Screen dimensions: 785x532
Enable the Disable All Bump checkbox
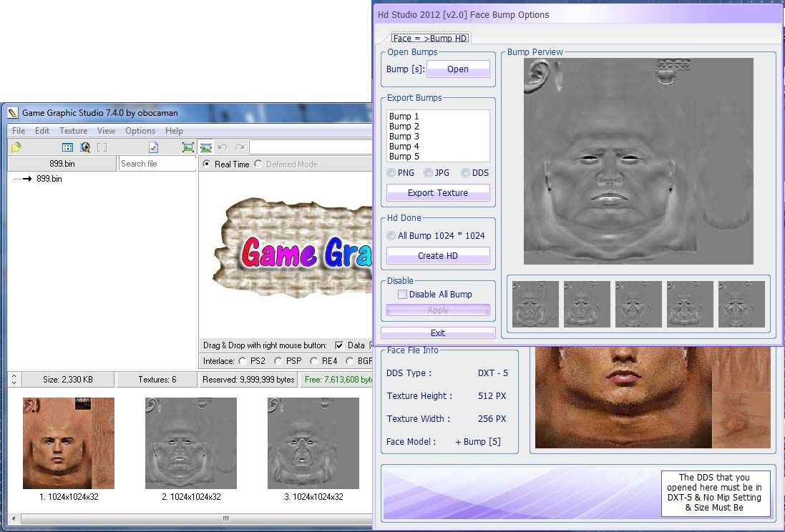tap(402, 294)
